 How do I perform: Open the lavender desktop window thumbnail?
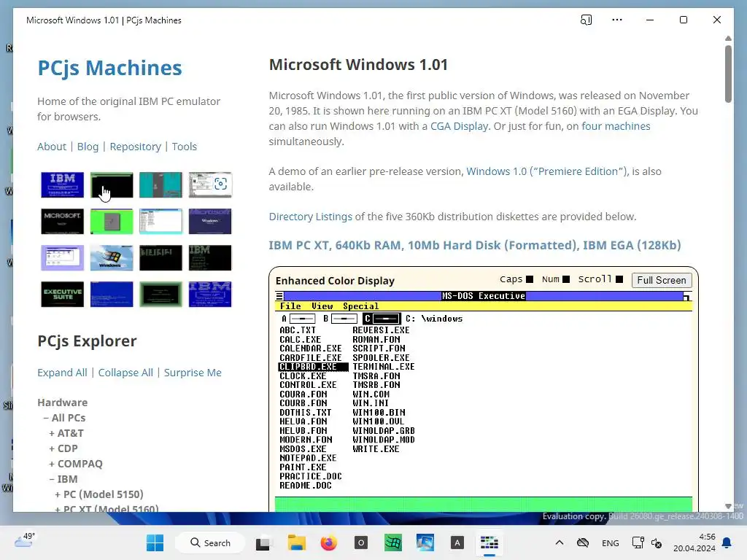[63, 257]
